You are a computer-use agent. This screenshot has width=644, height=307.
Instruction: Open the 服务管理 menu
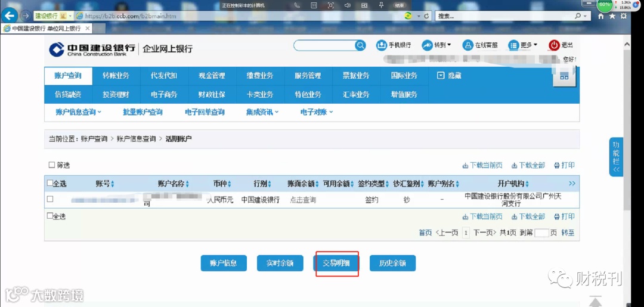coord(308,76)
